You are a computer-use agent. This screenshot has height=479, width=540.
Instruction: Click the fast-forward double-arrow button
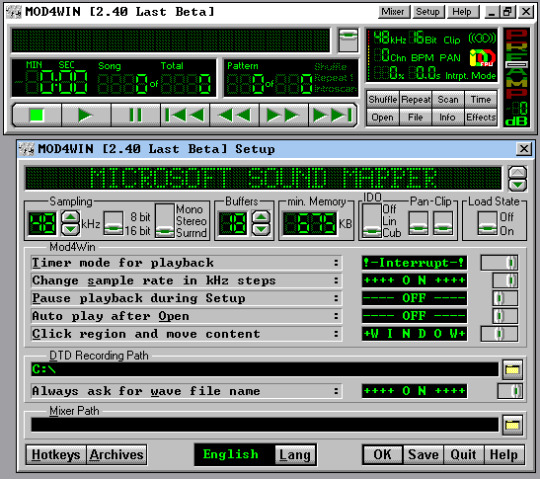point(283,115)
